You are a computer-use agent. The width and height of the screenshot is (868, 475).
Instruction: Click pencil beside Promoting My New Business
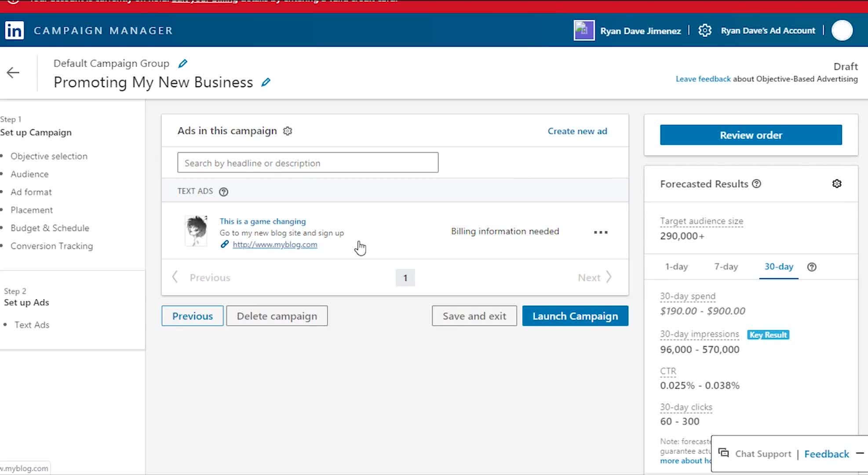click(x=266, y=82)
